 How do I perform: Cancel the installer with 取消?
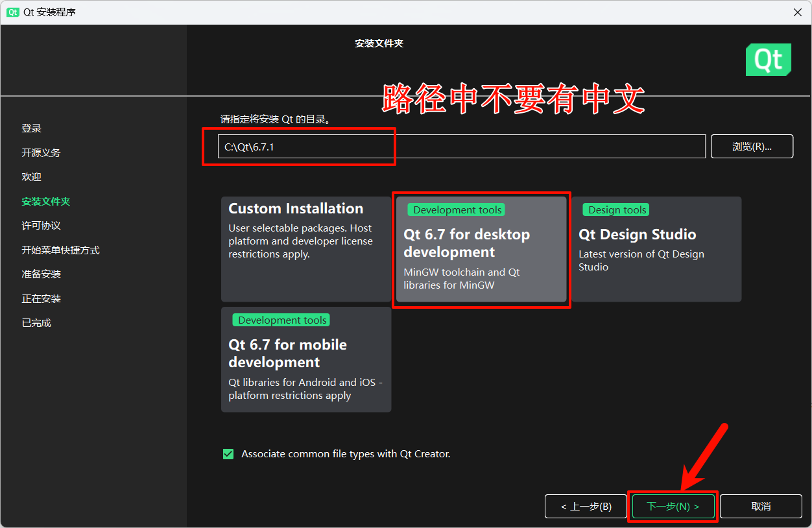(761, 507)
